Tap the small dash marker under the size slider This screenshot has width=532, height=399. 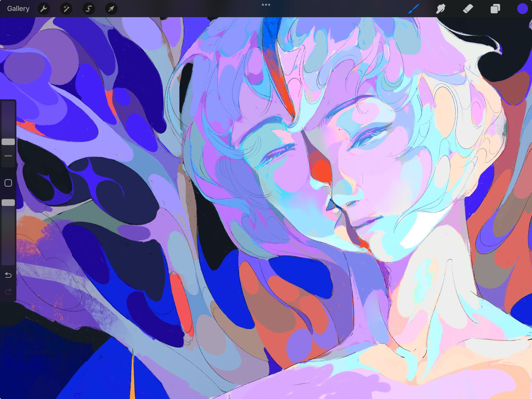[x=8, y=156]
